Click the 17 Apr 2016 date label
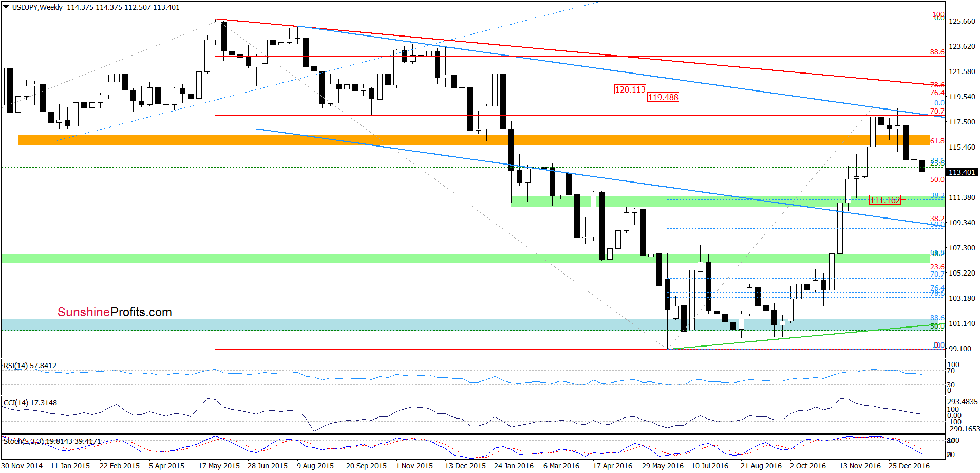The width and height of the screenshot is (980, 473). click(x=613, y=466)
